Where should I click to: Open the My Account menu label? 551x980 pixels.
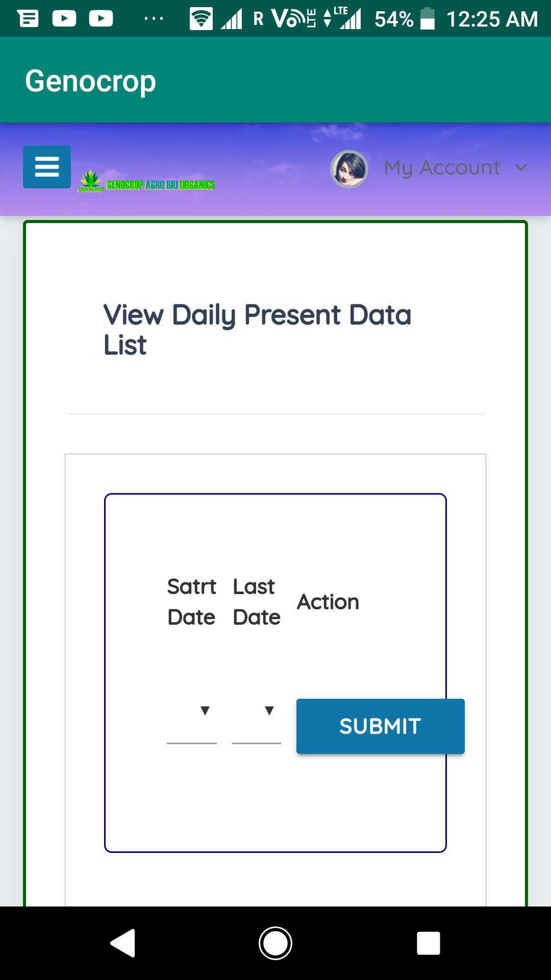point(442,168)
